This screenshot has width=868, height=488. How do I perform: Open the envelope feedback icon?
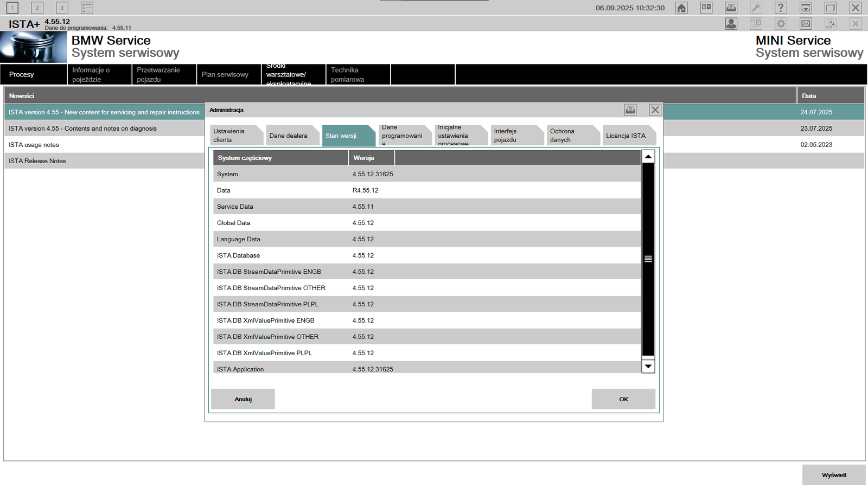click(806, 24)
